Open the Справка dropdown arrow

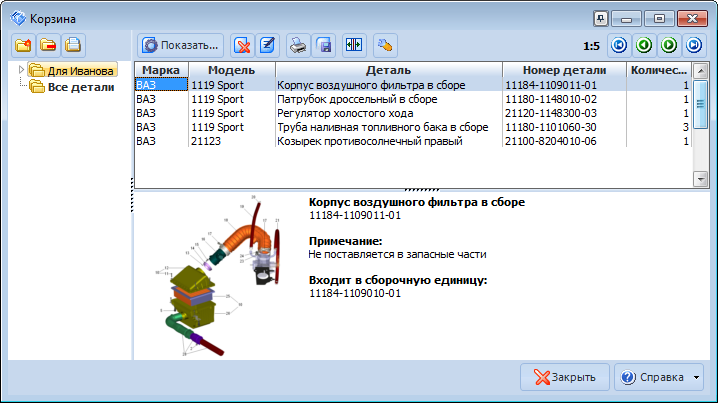[x=696, y=377]
